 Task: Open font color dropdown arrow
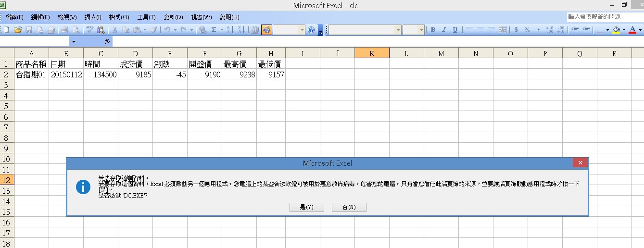coord(640,30)
